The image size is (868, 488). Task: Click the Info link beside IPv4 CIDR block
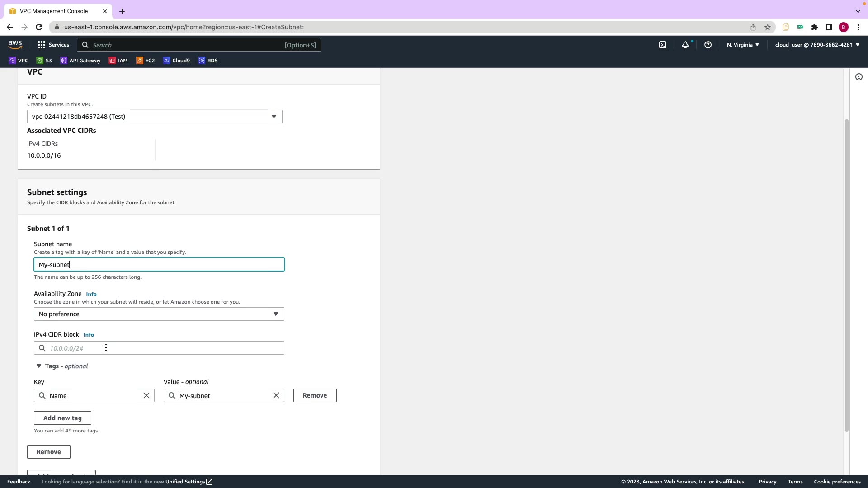coord(89,335)
